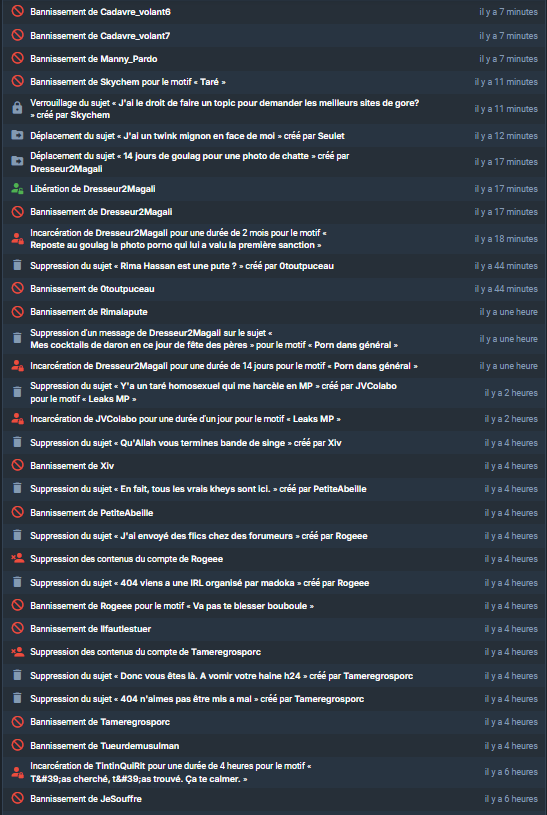
Task: Open the 14 jours de goulag topic move entry
Action: pyautogui.click(x=274, y=162)
